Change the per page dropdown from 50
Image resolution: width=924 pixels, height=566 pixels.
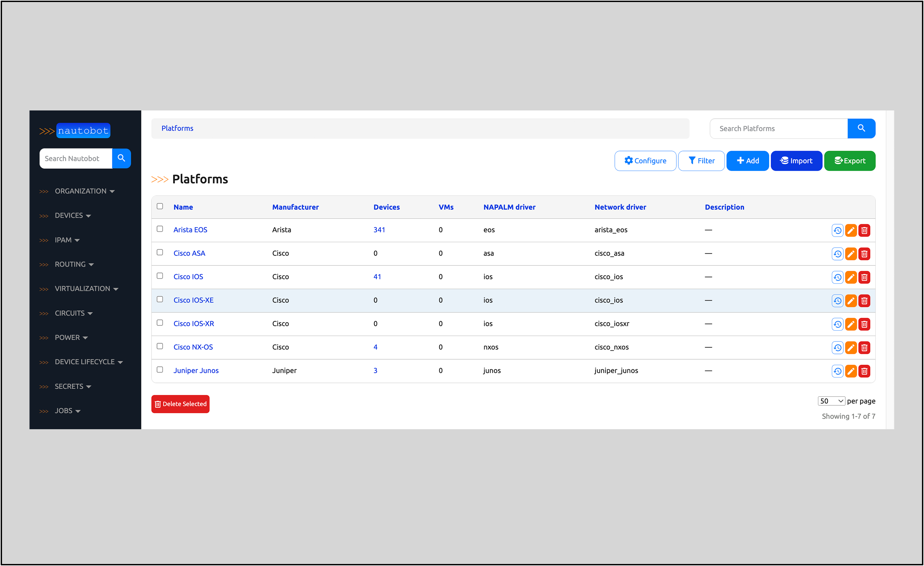(831, 401)
